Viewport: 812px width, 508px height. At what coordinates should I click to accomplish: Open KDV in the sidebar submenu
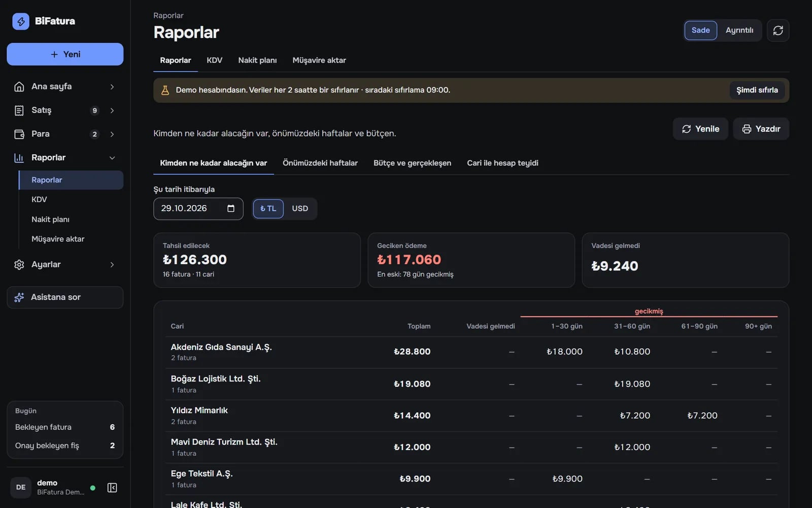tap(71, 200)
